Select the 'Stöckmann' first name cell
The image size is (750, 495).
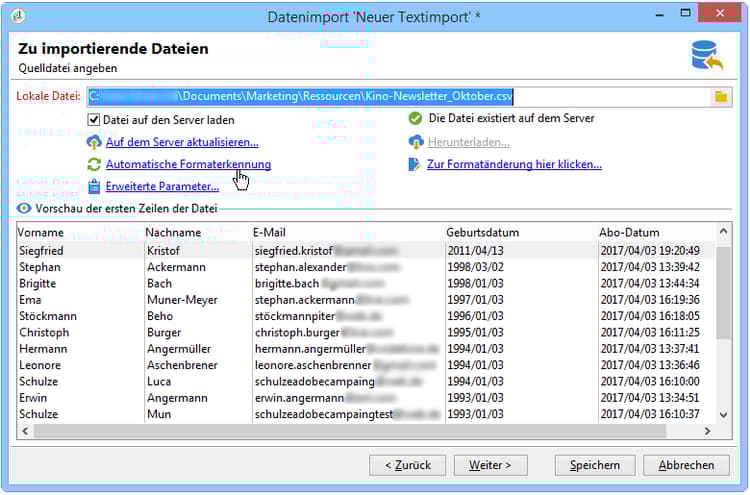coord(80,316)
